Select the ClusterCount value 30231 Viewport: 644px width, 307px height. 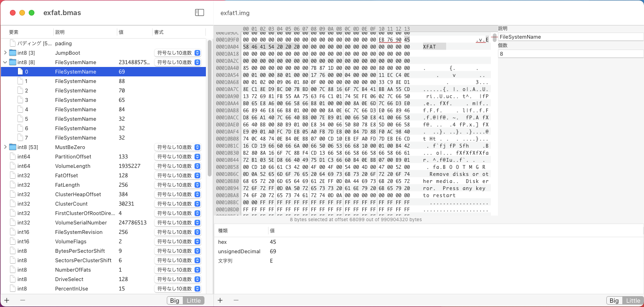click(127, 204)
